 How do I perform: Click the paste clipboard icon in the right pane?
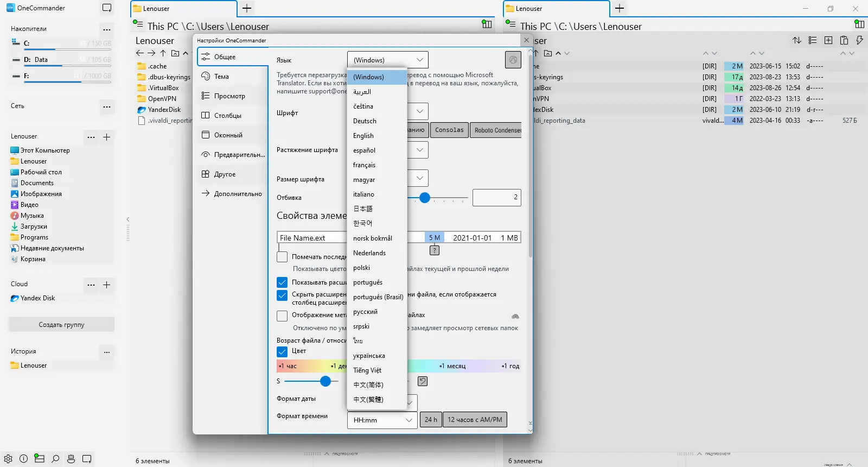point(844,40)
